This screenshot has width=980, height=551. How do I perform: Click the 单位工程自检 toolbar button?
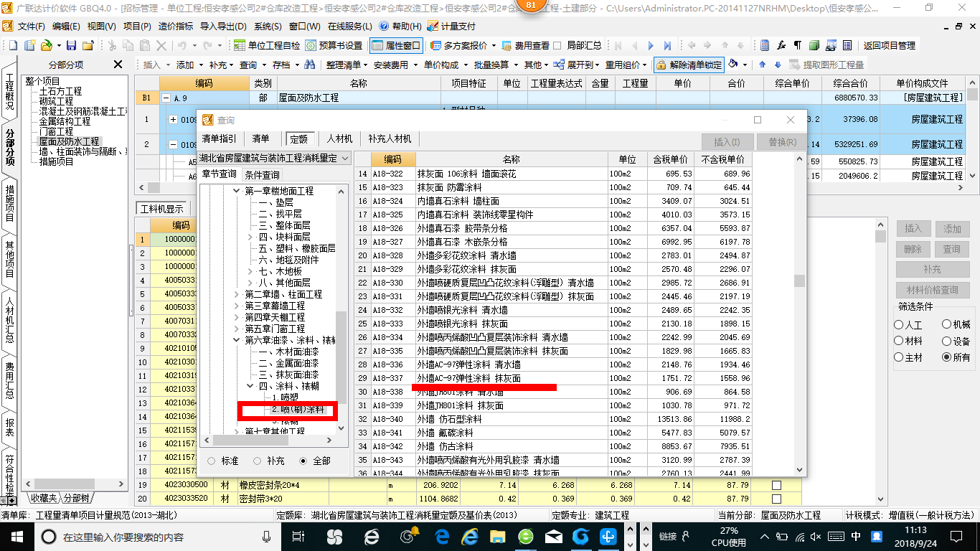(x=267, y=45)
